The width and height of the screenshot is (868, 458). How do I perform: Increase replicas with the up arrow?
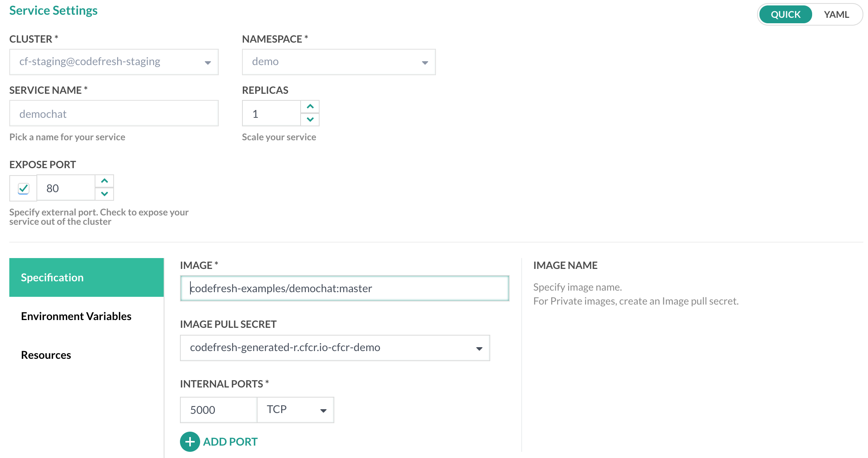tap(310, 107)
